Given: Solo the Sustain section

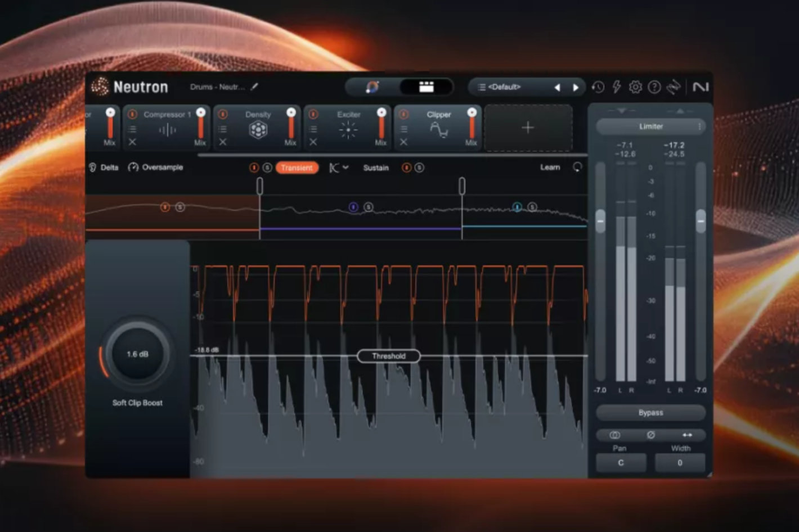Looking at the screenshot, I should click(x=419, y=168).
